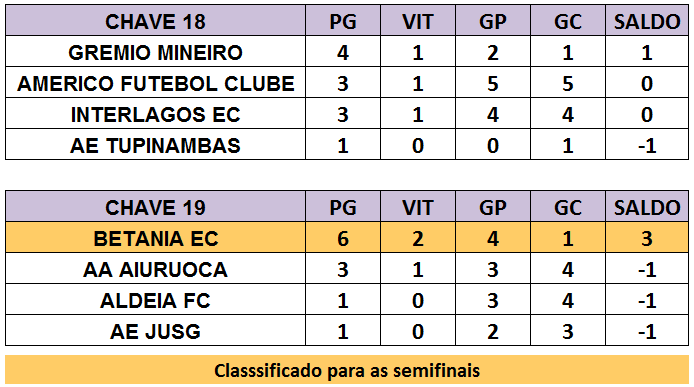
Task: Click the GREMIO MINEIRO team cell
Action: pyautogui.click(x=155, y=51)
